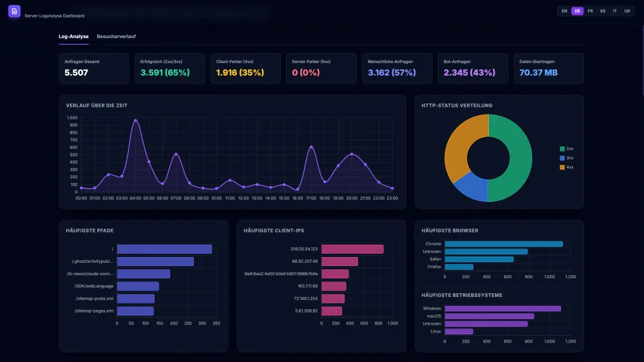Click the HTTP-Status Verteilung heading
644x362 pixels.
point(457,106)
